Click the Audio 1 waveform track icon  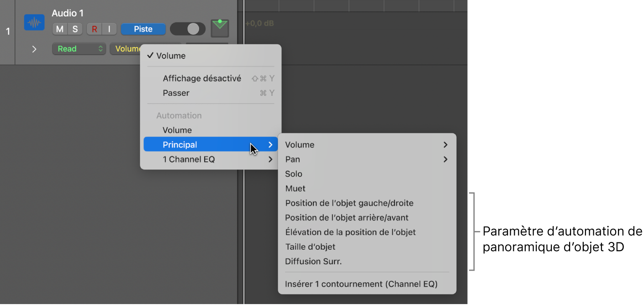[34, 22]
